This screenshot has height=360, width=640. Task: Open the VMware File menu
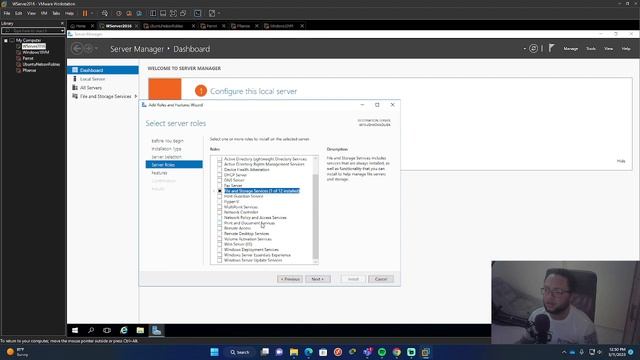pos(7,13)
